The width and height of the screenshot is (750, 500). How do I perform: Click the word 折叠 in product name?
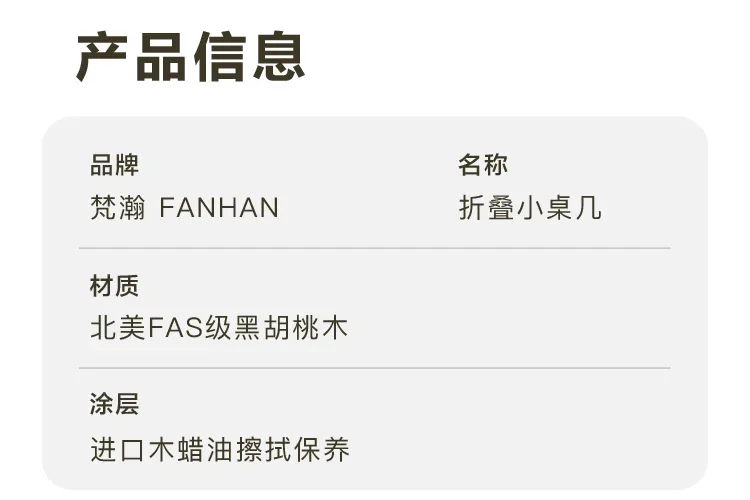tap(486, 208)
